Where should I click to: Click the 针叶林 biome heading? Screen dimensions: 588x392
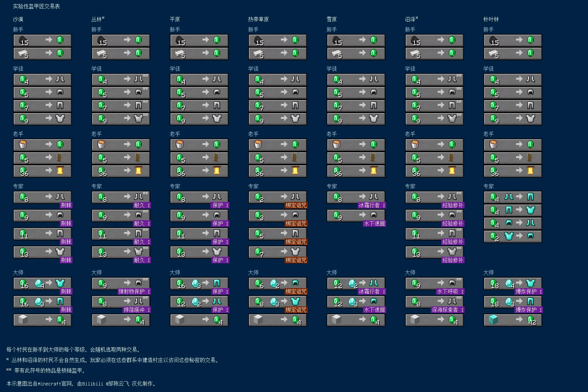tap(491, 19)
